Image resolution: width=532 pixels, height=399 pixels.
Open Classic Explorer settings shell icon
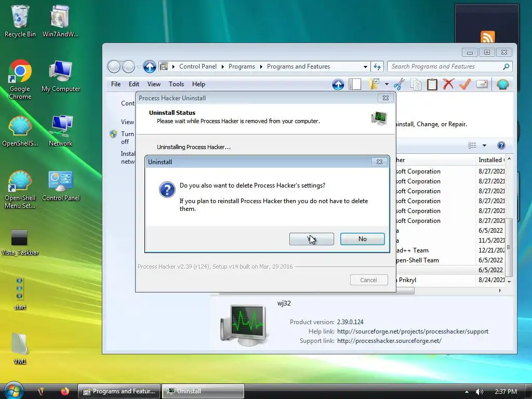point(502,84)
